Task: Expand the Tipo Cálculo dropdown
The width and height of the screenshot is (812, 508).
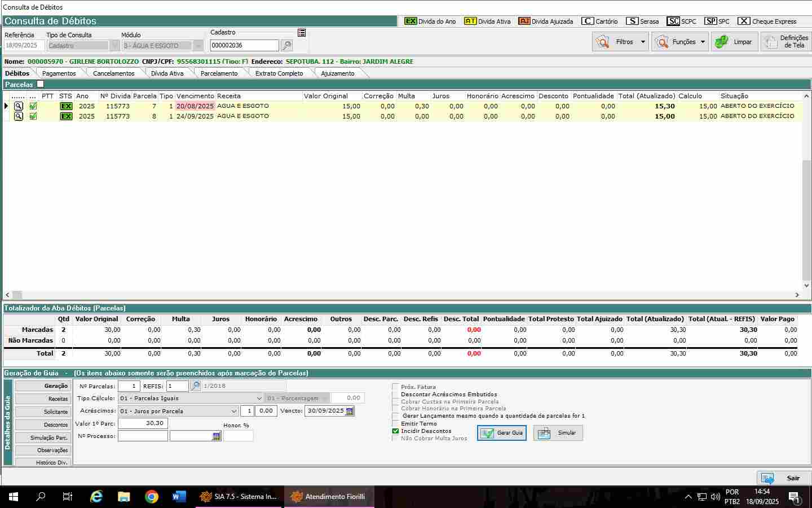Action: coord(259,398)
